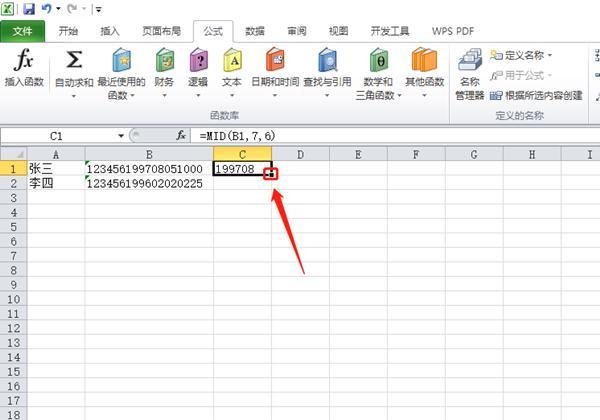Select column H header
The width and height of the screenshot is (600, 420).
(532, 155)
